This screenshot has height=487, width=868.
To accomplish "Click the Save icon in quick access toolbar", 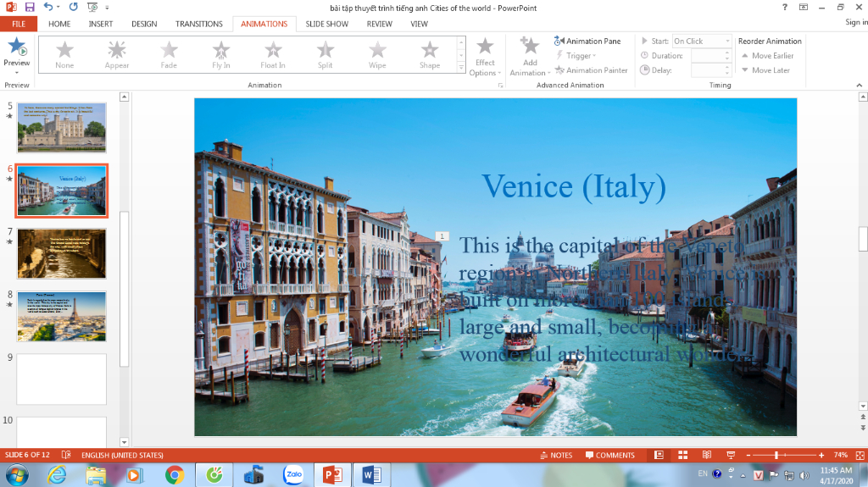I will click(x=30, y=7).
